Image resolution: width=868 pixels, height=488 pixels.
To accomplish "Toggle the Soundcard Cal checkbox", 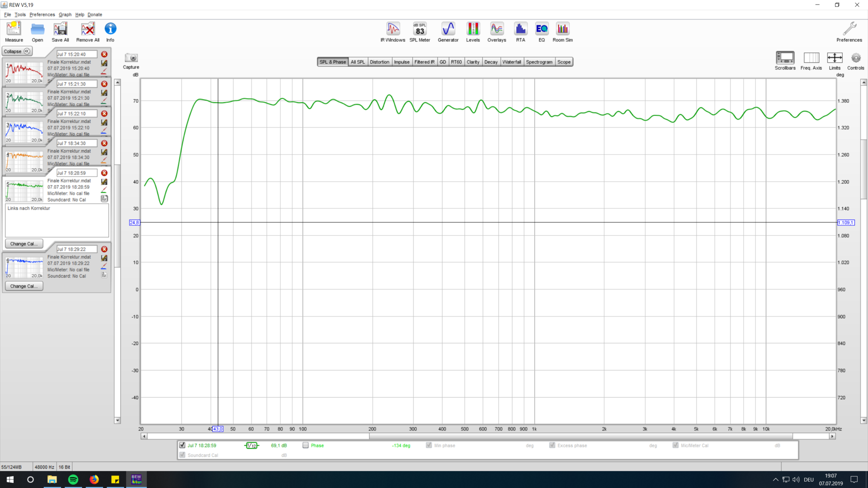I will pos(182,455).
